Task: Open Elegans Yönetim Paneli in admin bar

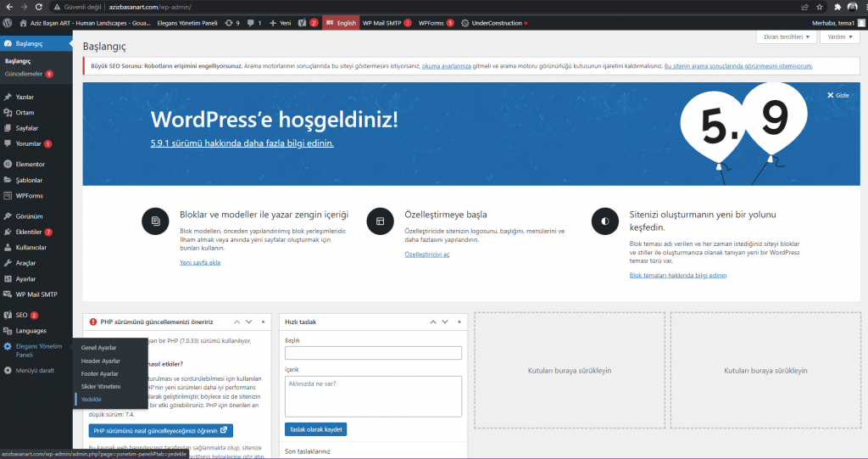Action: coord(187,23)
